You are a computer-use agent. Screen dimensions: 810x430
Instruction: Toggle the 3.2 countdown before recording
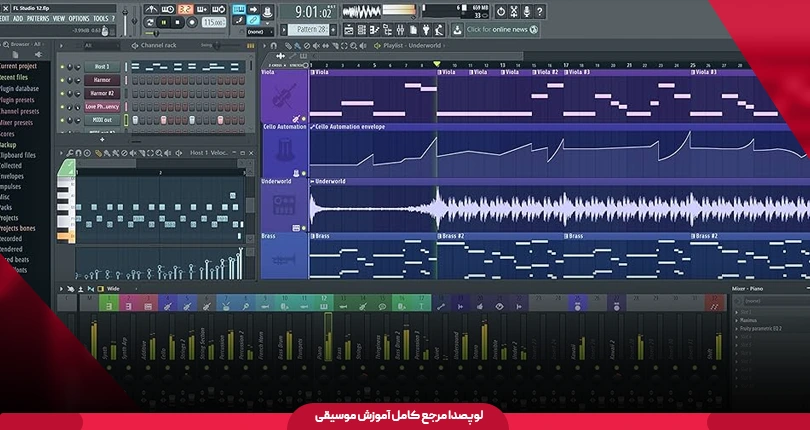185,9
